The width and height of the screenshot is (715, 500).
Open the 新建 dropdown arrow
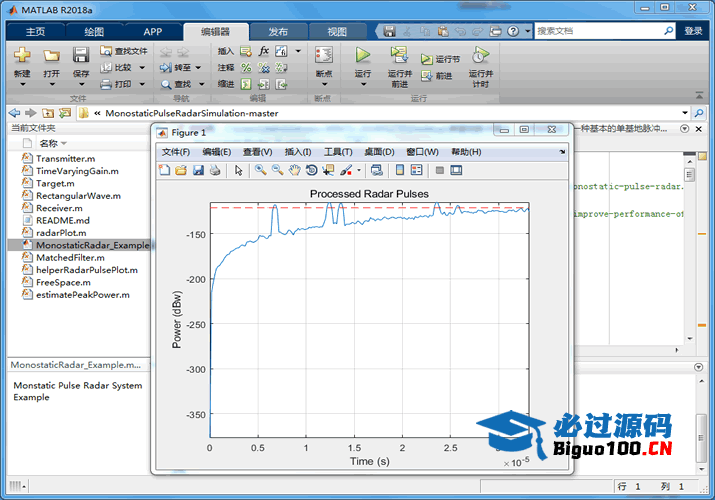(x=22, y=84)
